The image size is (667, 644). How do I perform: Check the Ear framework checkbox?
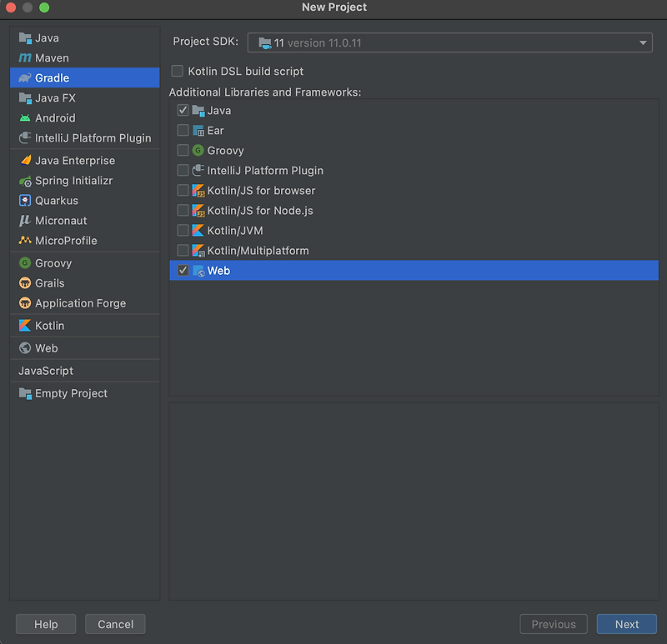pyautogui.click(x=183, y=130)
